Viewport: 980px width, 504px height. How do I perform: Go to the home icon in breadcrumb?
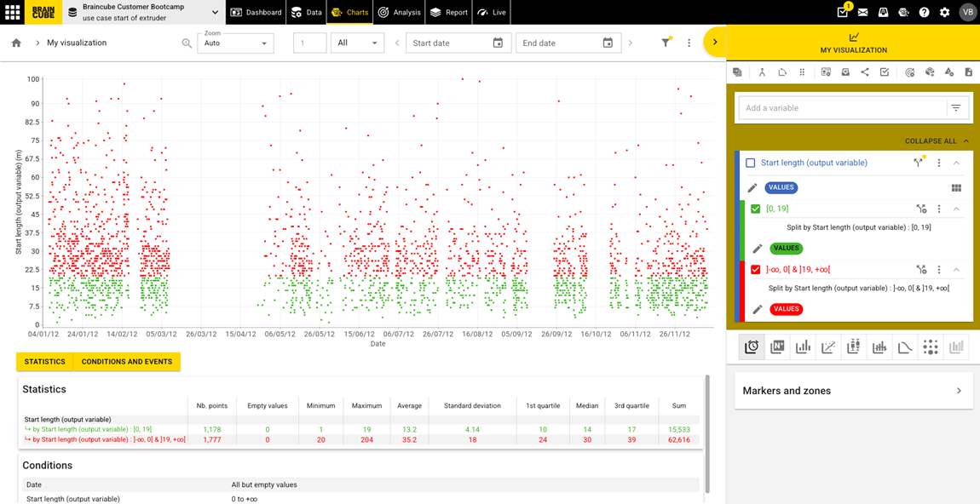16,43
